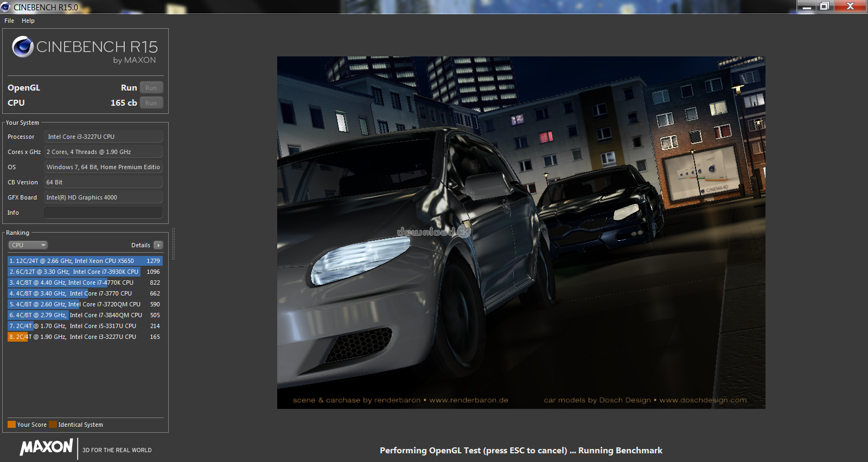Select ranking row Intel Xeon CPU X5650
The width and height of the screenshot is (868, 462).
(x=85, y=261)
